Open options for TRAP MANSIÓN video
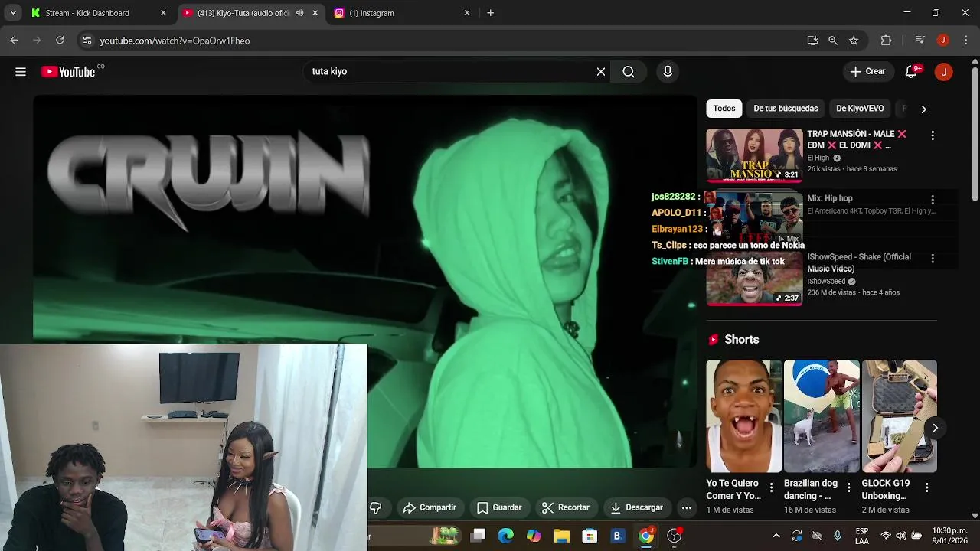This screenshot has height=551, width=980. point(932,135)
